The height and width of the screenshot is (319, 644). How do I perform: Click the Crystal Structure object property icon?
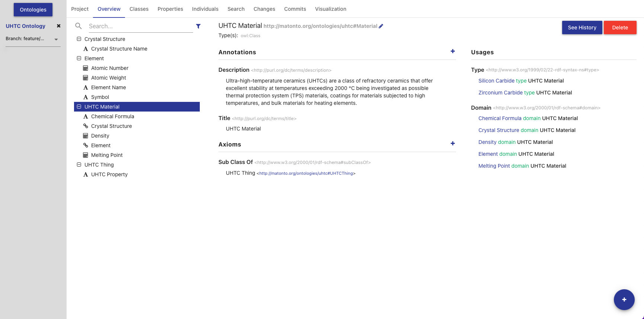point(86,126)
